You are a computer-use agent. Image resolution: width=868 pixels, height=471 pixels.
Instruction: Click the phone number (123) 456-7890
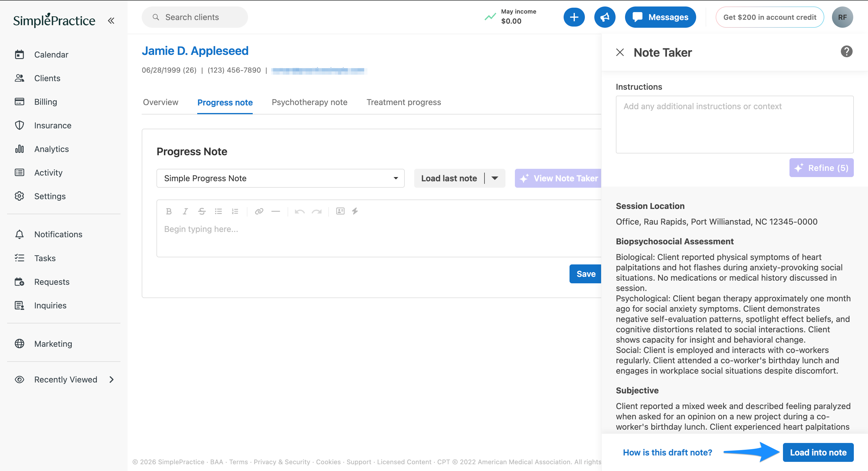coord(234,70)
